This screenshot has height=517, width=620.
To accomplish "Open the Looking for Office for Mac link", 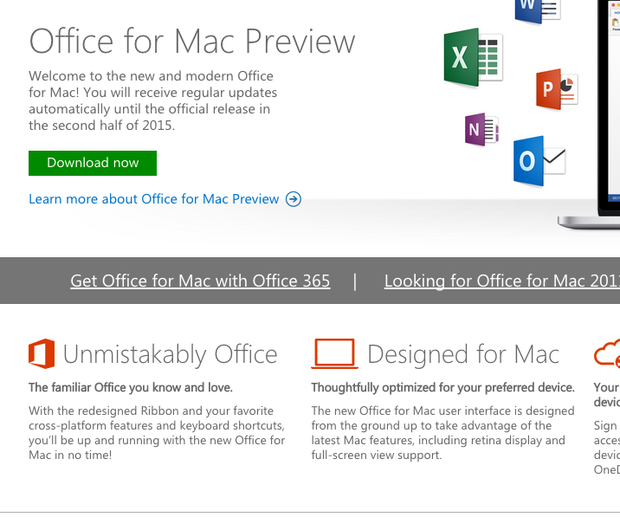I will (x=501, y=281).
